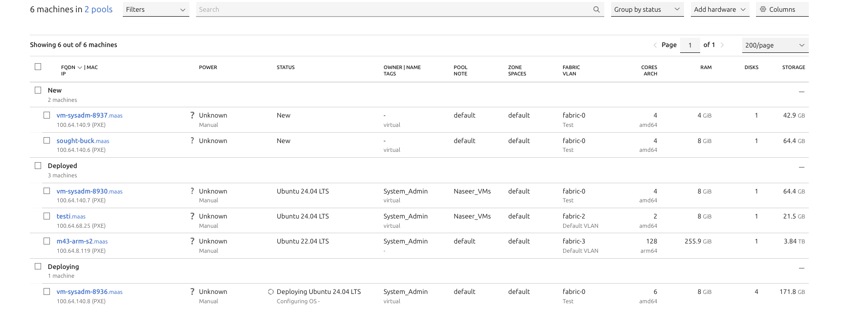Collapse the Deploying machines group
868x315 pixels.
coord(801,268)
